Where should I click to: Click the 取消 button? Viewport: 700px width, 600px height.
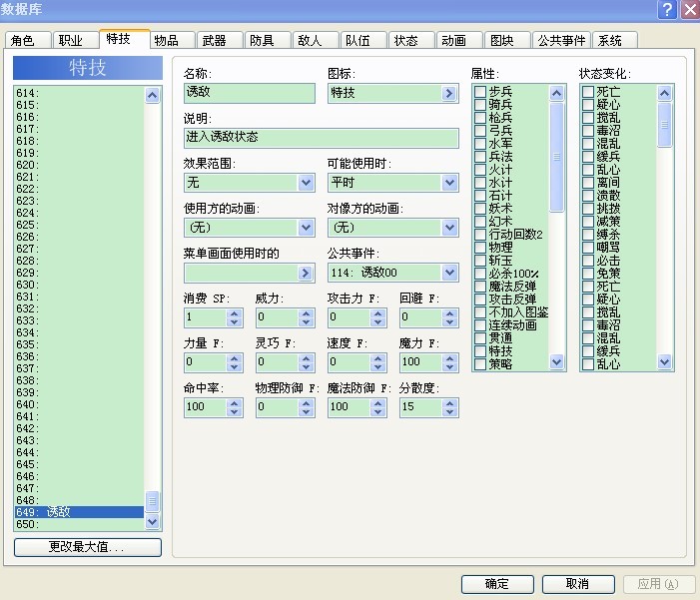coord(578,584)
